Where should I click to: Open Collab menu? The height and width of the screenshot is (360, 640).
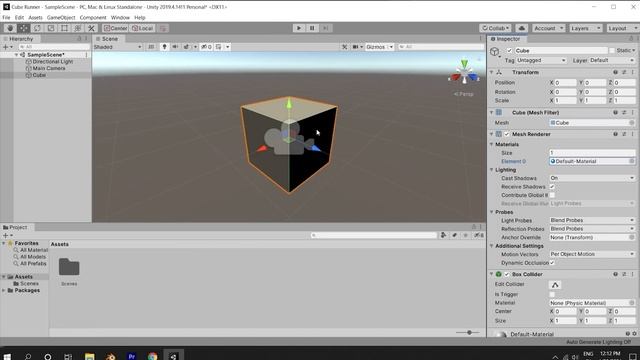[x=495, y=28]
